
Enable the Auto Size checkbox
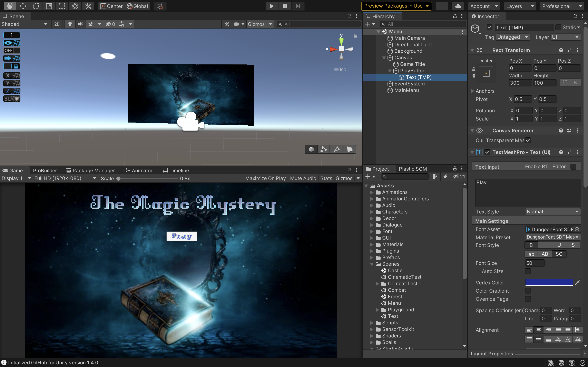(x=528, y=271)
